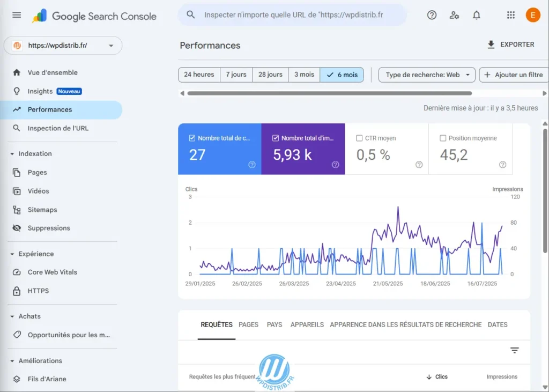The height and width of the screenshot is (392, 549).
Task: Select the 7 jours date range
Action: [x=236, y=75]
